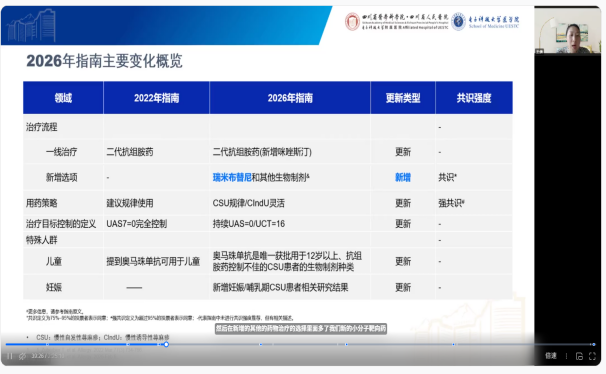Click 更新 in the 一线治疗 row
Image resolution: width=606 pixels, height=374 pixels.
tap(403, 152)
